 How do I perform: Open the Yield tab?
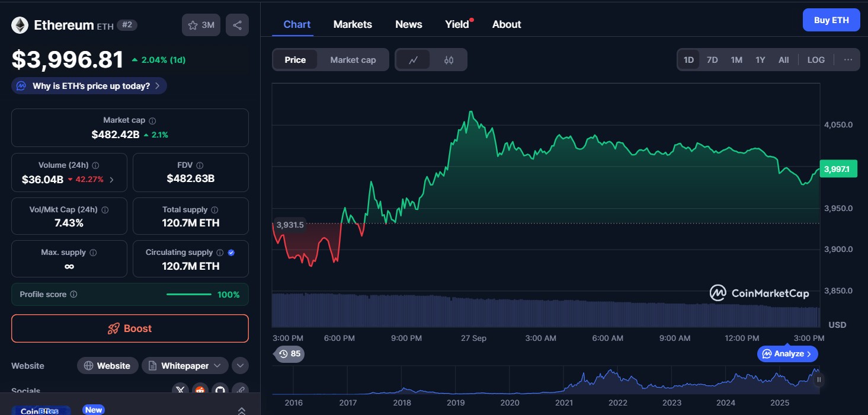pyautogui.click(x=457, y=24)
